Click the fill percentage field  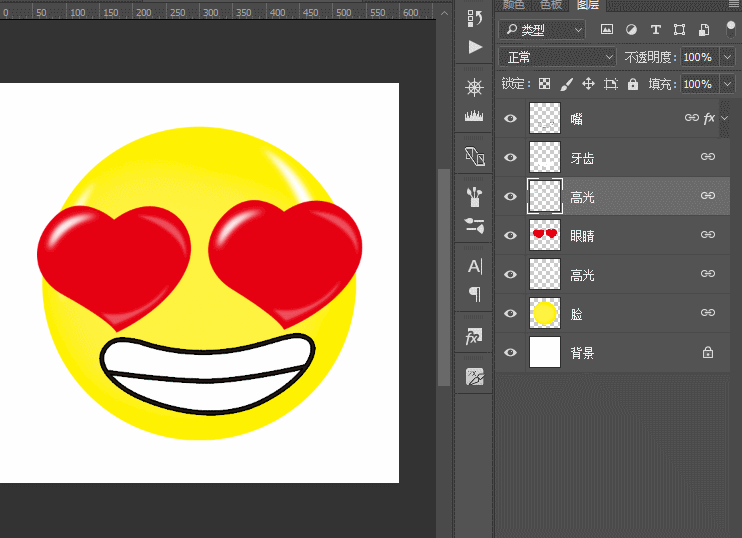(699, 84)
